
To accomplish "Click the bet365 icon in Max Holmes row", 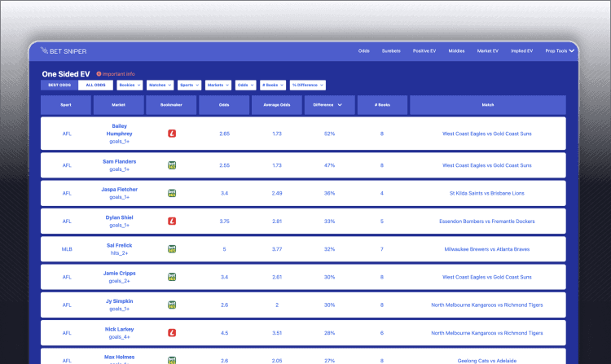I will tap(172, 361).
